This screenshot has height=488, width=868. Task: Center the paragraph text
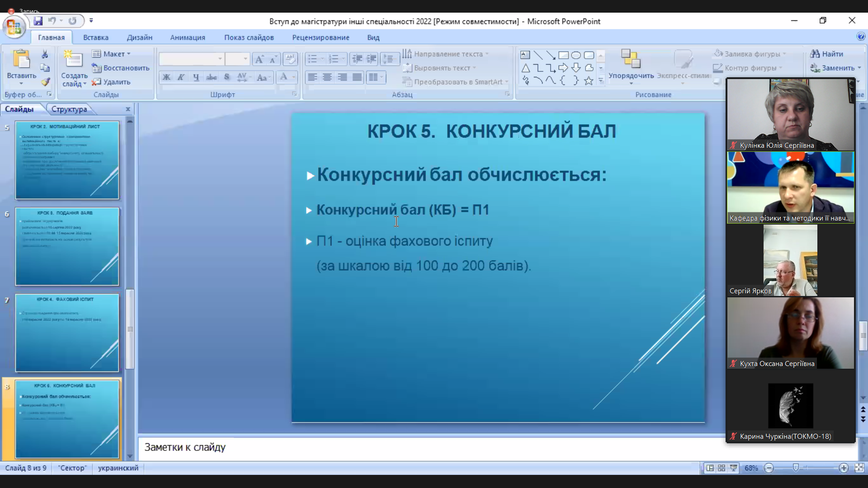pyautogui.click(x=327, y=77)
